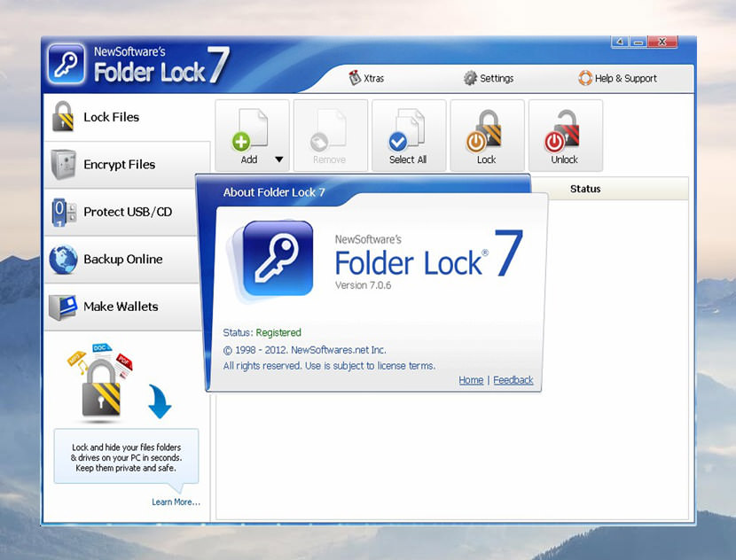Click the Unlock toolbar icon
Image resolution: width=736 pixels, height=560 pixels.
tap(565, 133)
